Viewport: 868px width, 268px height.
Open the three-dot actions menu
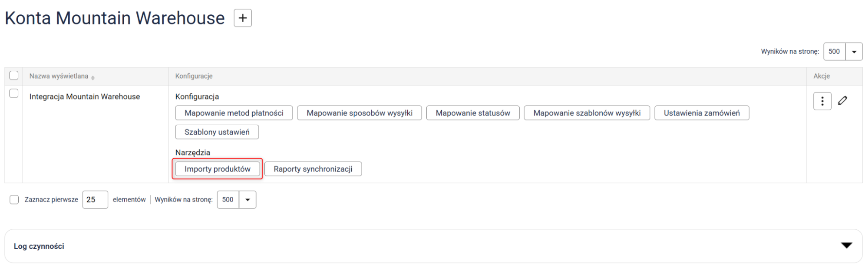pos(822,101)
